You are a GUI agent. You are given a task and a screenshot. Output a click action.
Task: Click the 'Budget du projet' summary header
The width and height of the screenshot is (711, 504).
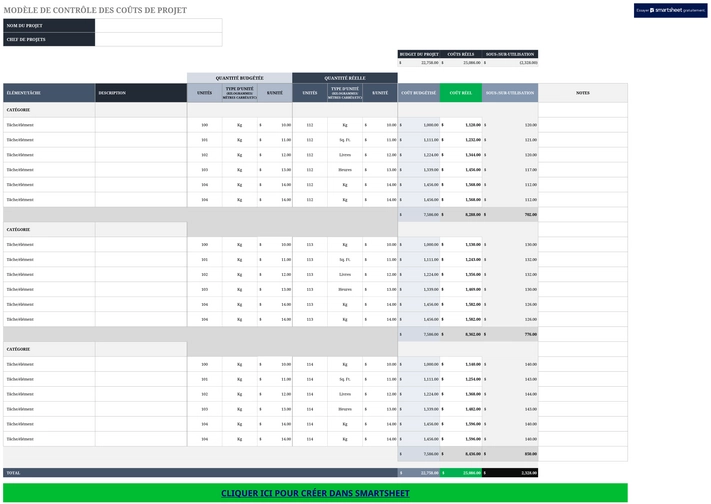419,54
